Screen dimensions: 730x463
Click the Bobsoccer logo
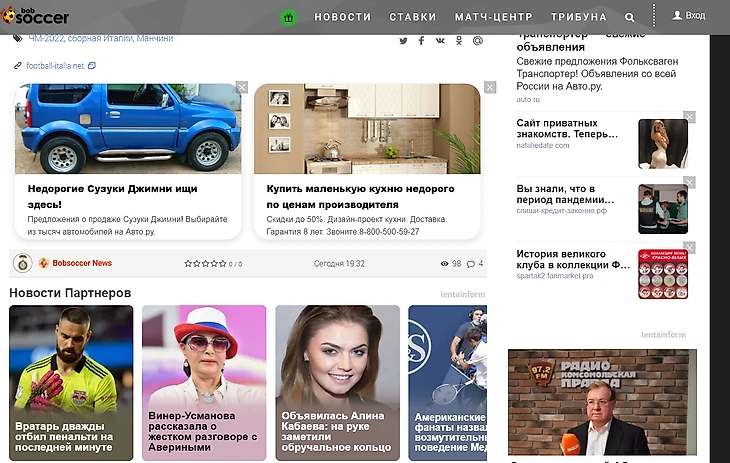35,16
